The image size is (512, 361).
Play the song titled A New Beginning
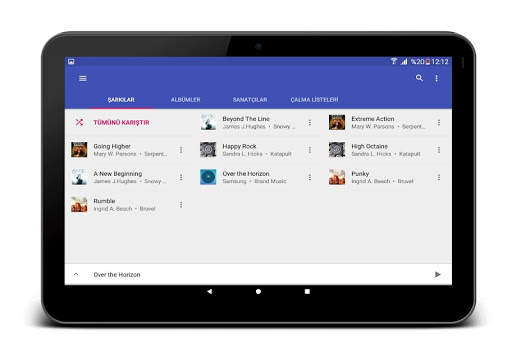118,174
